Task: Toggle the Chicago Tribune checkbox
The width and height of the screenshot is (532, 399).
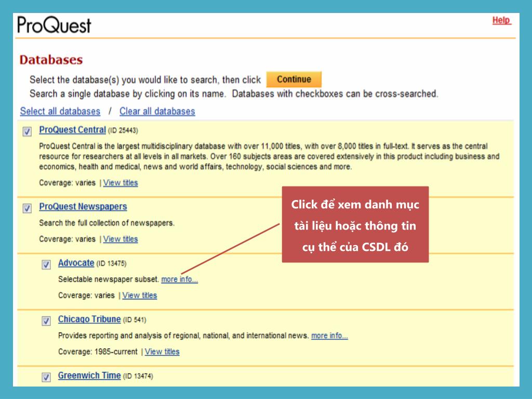Action: (x=46, y=320)
